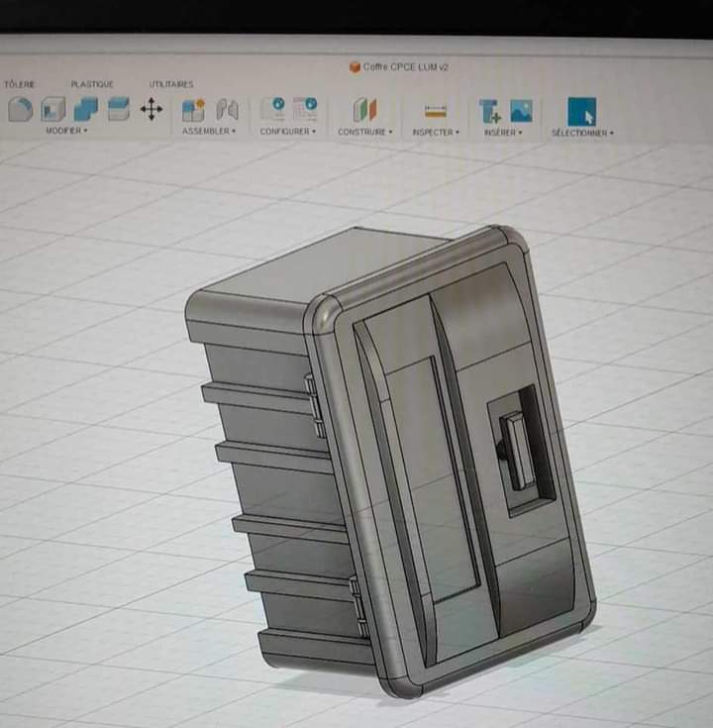Click the orange document cube icon
This screenshot has height=728, width=713.
tap(355, 67)
